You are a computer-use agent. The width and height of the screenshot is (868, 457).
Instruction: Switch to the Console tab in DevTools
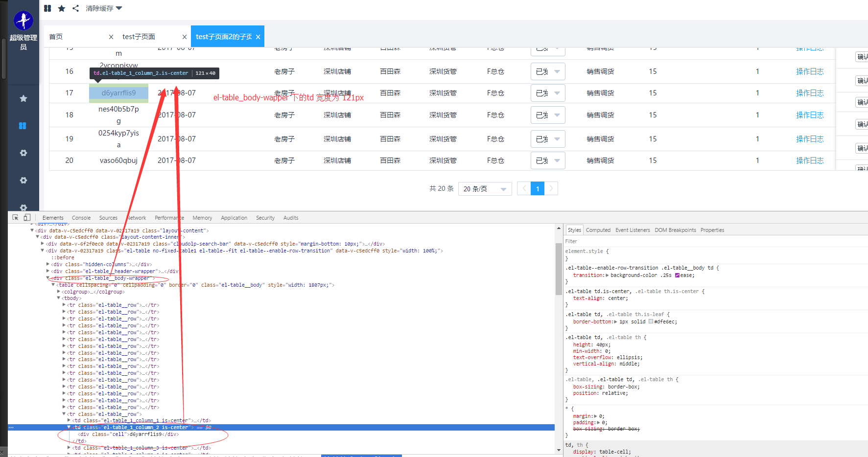(81, 217)
